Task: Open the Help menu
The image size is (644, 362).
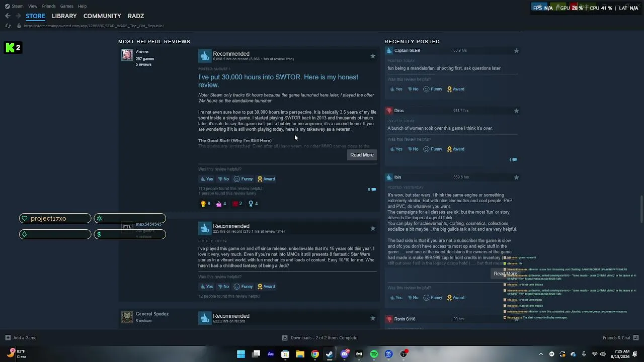Action: pos(82,6)
